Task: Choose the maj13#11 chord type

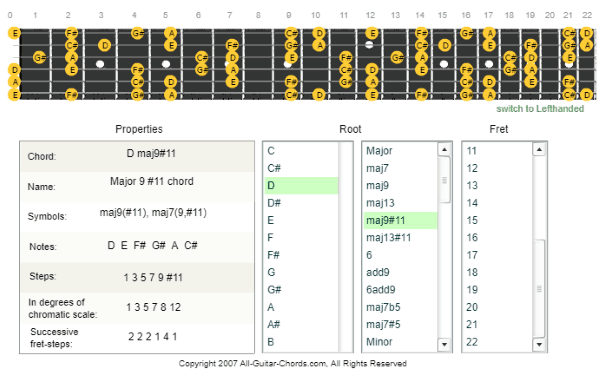Action: (x=400, y=238)
